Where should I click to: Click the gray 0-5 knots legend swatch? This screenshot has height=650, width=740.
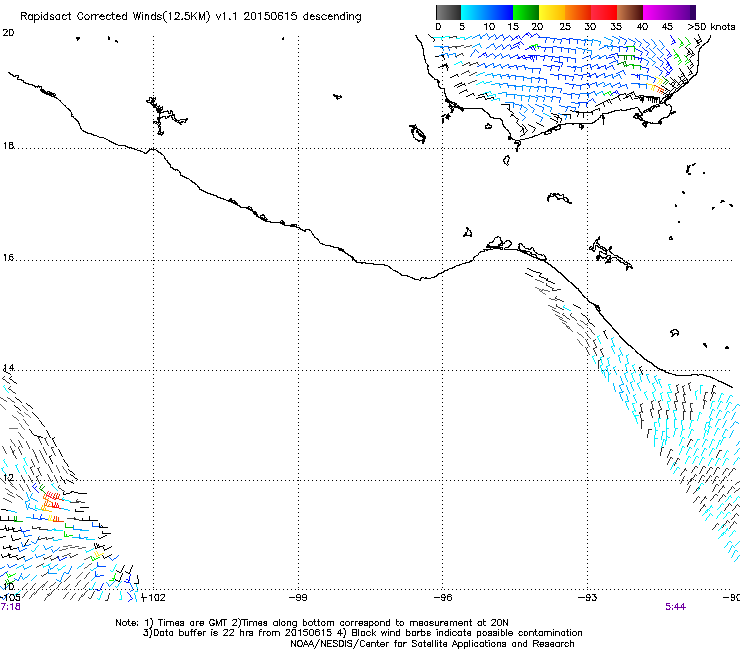(x=448, y=12)
